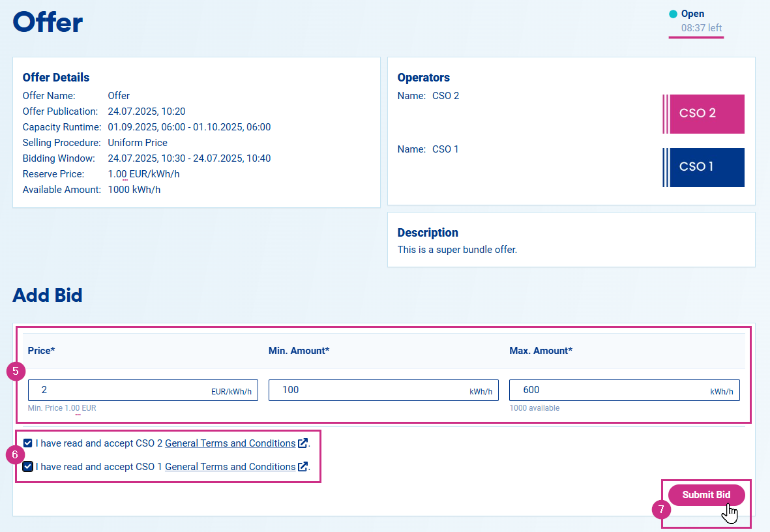Click the step 6 number badge
The height and width of the screenshot is (532, 770).
click(x=15, y=455)
